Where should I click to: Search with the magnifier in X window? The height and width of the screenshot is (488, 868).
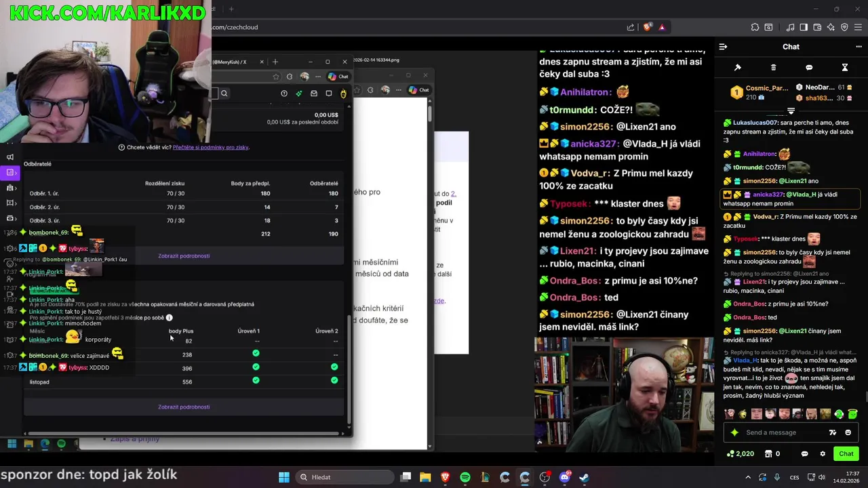pyautogui.click(x=224, y=94)
